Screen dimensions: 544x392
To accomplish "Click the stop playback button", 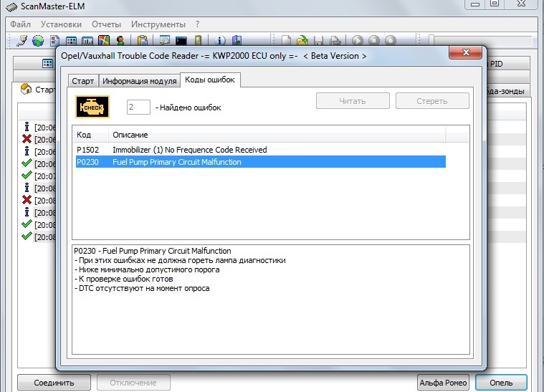I will point(374,41).
